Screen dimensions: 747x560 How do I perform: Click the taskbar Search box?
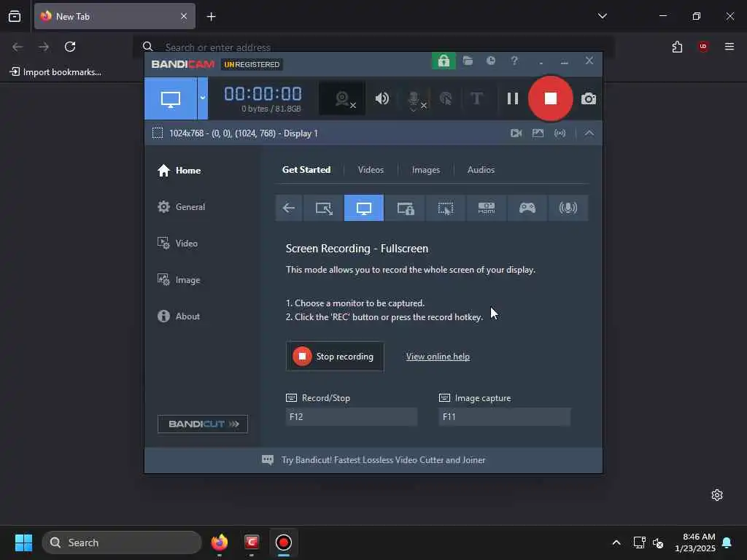(x=122, y=542)
